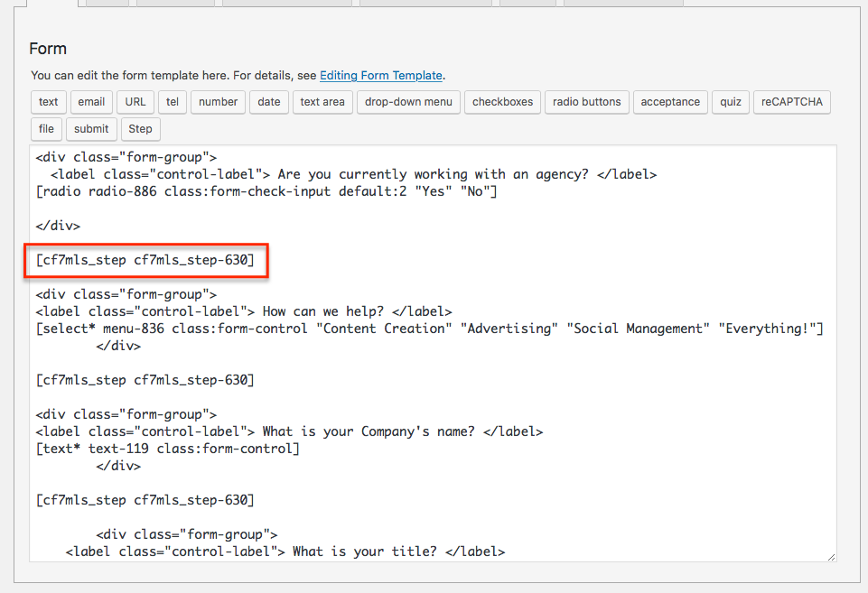Insert an email field tag
The image size is (868, 593).
[x=91, y=102]
